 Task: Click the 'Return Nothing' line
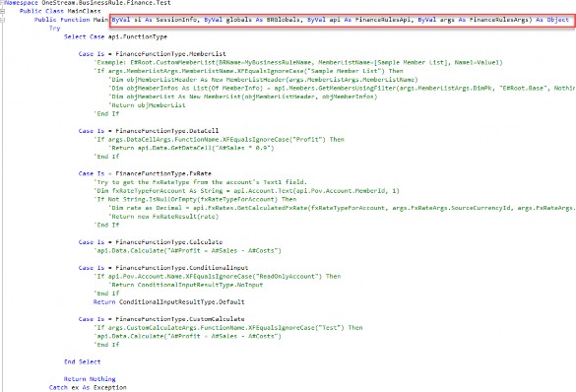(x=90, y=379)
